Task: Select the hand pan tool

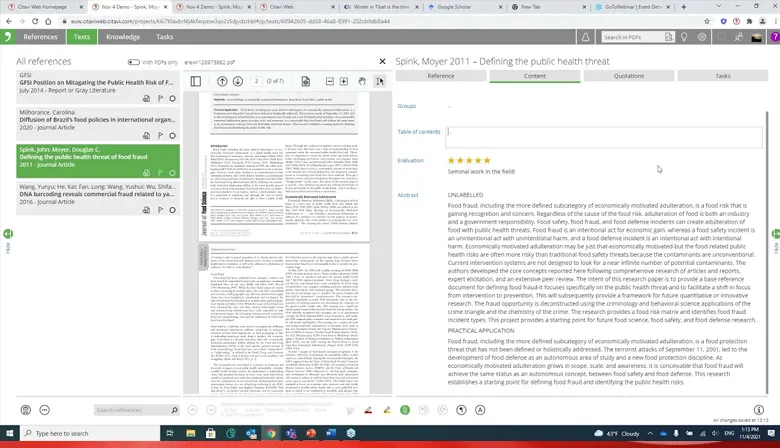Action: pos(362,81)
